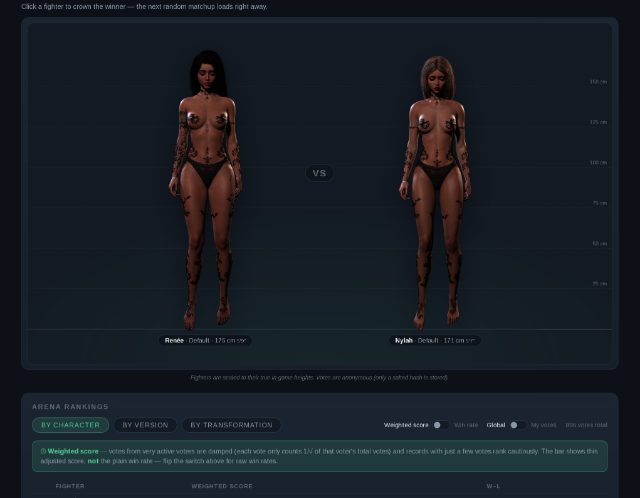Click the Renée Default 175 cm label
The height and width of the screenshot is (498, 640).
pos(205,340)
